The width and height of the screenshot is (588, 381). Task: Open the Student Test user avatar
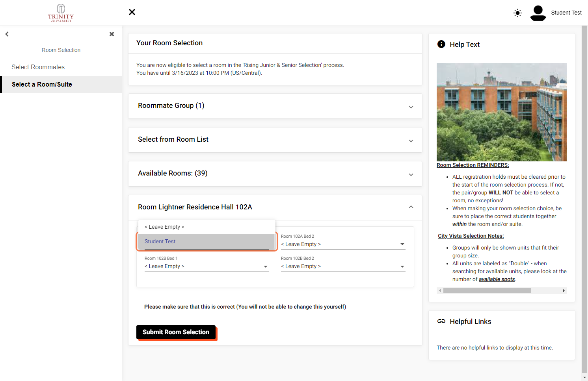tap(538, 13)
